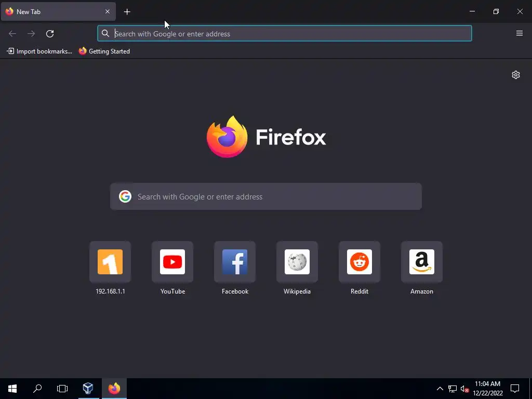Click the address bar search field

[285, 34]
